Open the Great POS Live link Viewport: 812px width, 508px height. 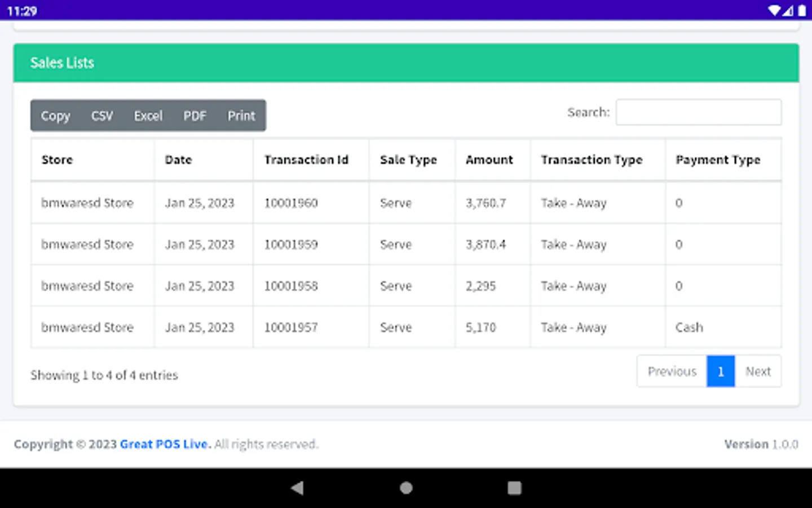pos(165,444)
